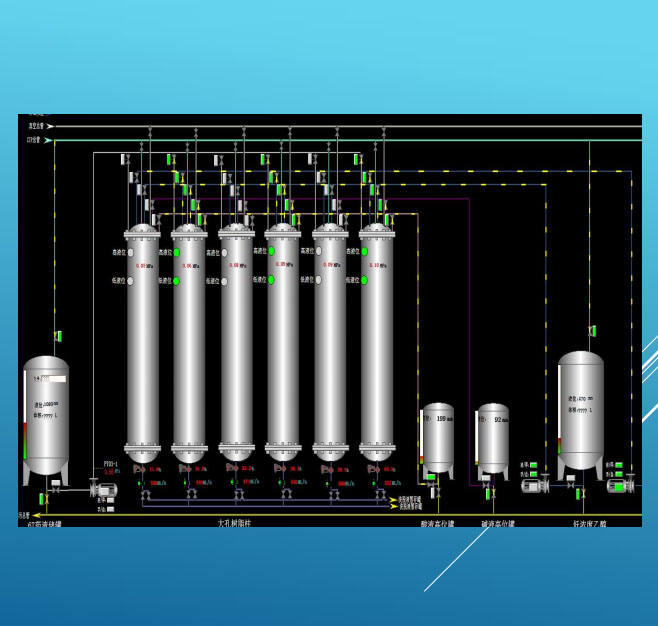658x626 pixels.
Task: Select the topmost green-status valve above the sixth column
Action: tap(358, 159)
